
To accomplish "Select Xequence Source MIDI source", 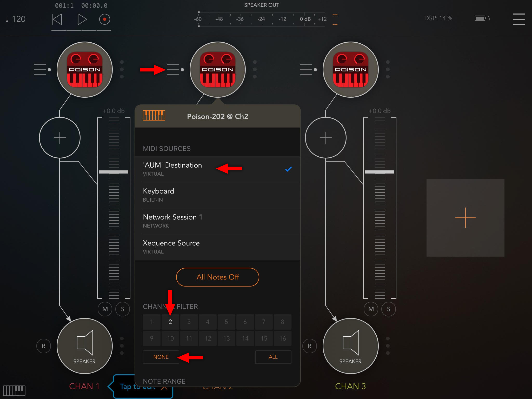I will 218,247.
